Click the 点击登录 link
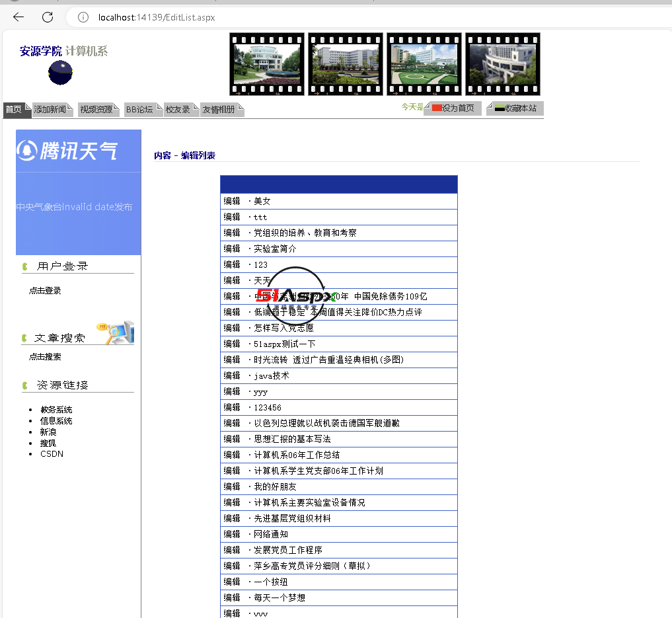The image size is (672, 618). point(45,291)
